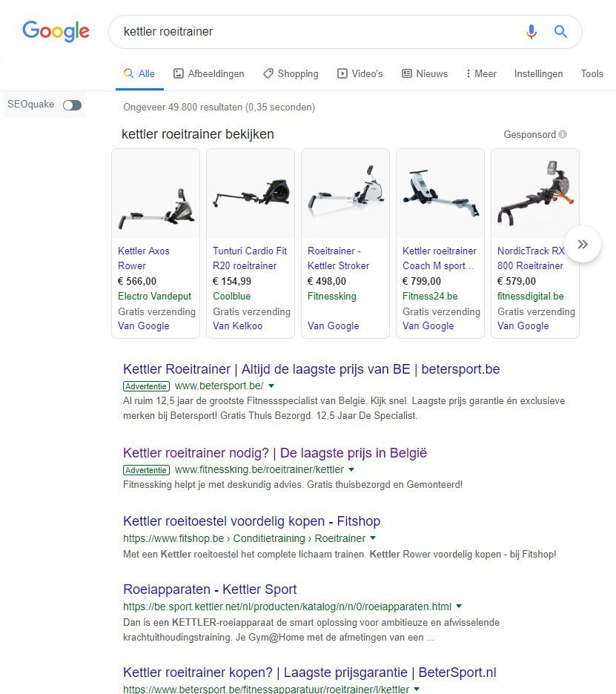The width and height of the screenshot is (616, 694).
Task: Click Van Google under Kettler Coach M
Action: [x=428, y=325]
